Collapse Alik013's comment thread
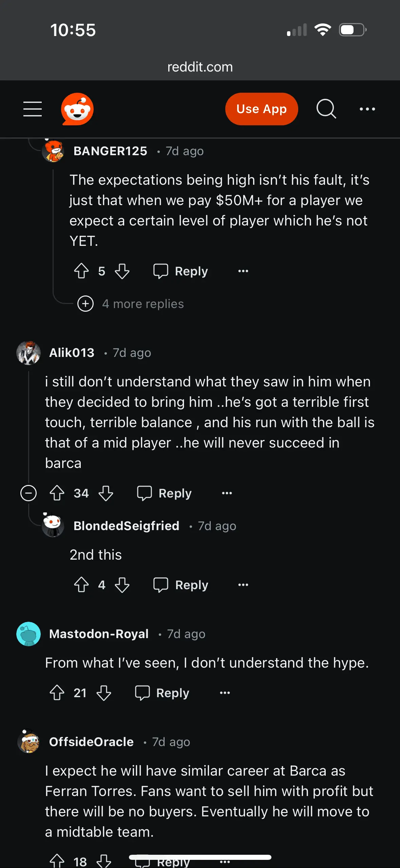The width and height of the screenshot is (400, 868). [x=28, y=493]
